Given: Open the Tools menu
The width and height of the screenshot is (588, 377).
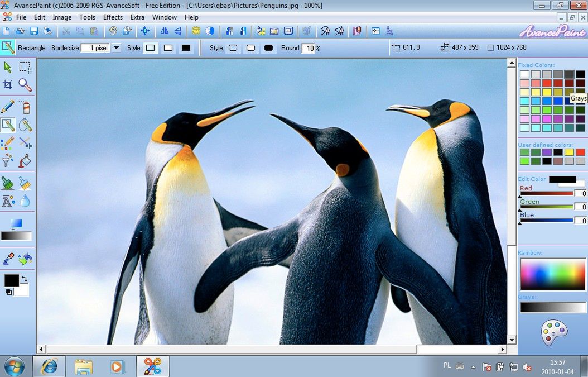Looking at the screenshot, I should (x=88, y=17).
